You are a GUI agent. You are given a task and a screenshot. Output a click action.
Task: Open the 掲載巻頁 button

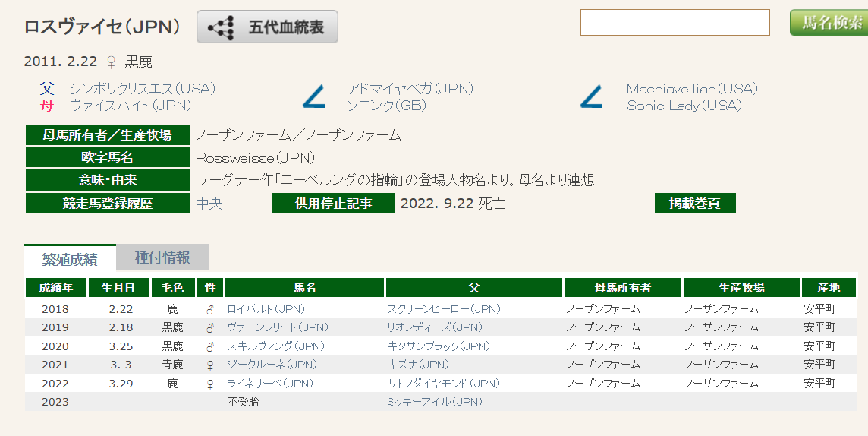pos(694,204)
